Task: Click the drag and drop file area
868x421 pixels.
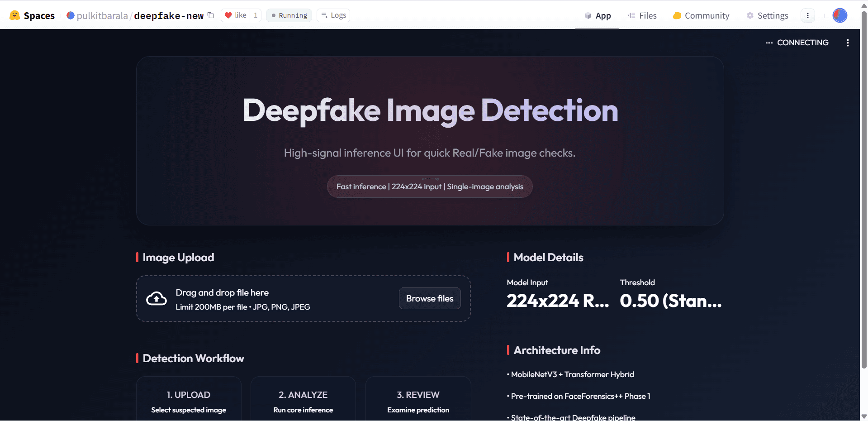Action: tap(304, 299)
